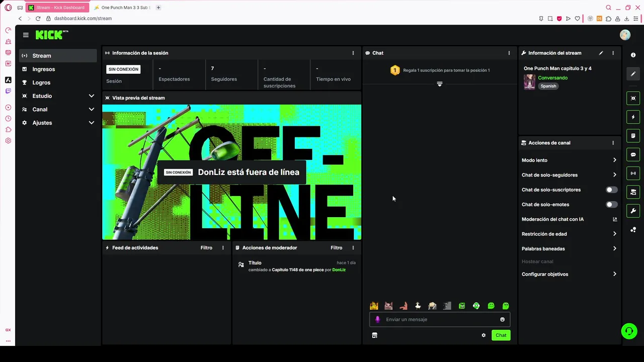Click the Enviar un mensaje field
644x362 pixels.
440,319
